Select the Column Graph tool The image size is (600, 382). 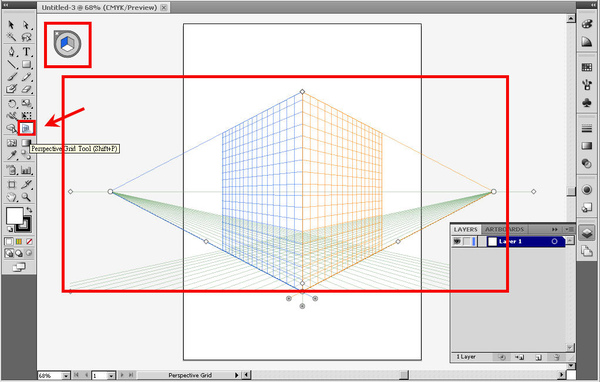(x=26, y=170)
